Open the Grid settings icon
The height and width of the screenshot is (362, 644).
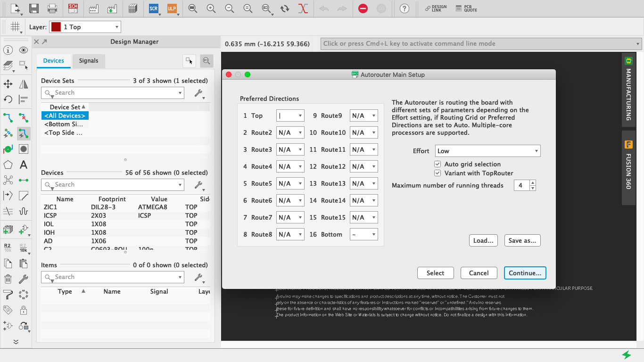tap(16, 27)
